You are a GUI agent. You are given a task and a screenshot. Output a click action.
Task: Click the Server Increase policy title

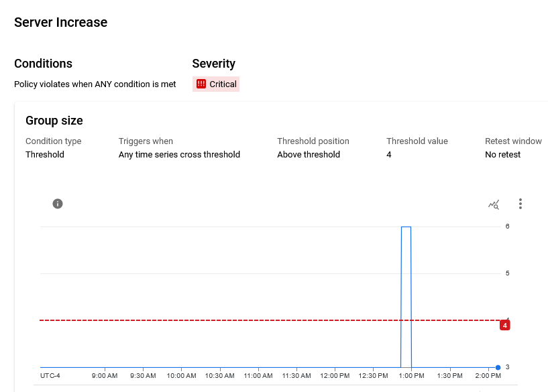click(60, 22)
